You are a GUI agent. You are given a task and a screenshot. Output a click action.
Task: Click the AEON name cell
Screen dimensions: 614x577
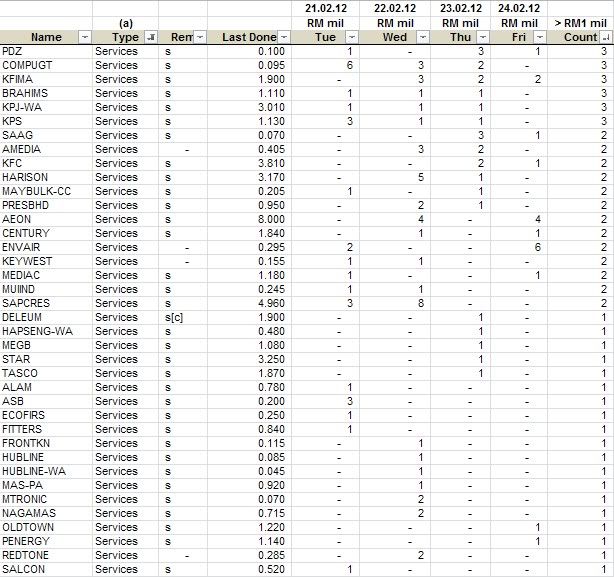point(46,219)
